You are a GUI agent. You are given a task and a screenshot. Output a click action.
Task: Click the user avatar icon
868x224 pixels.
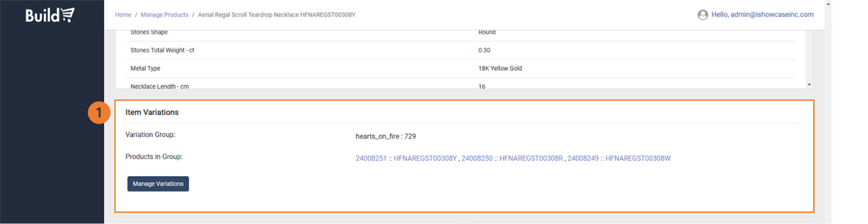tap(703, 15)
